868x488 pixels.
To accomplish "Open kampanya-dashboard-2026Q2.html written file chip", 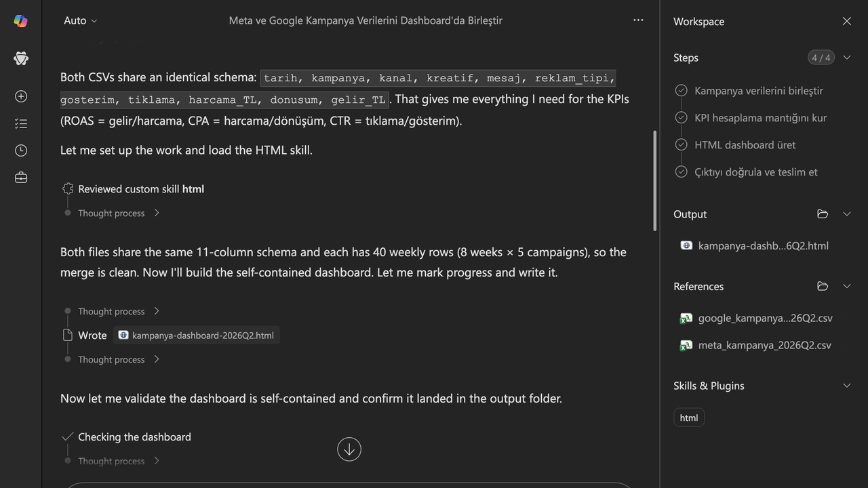I will [196, 335].
